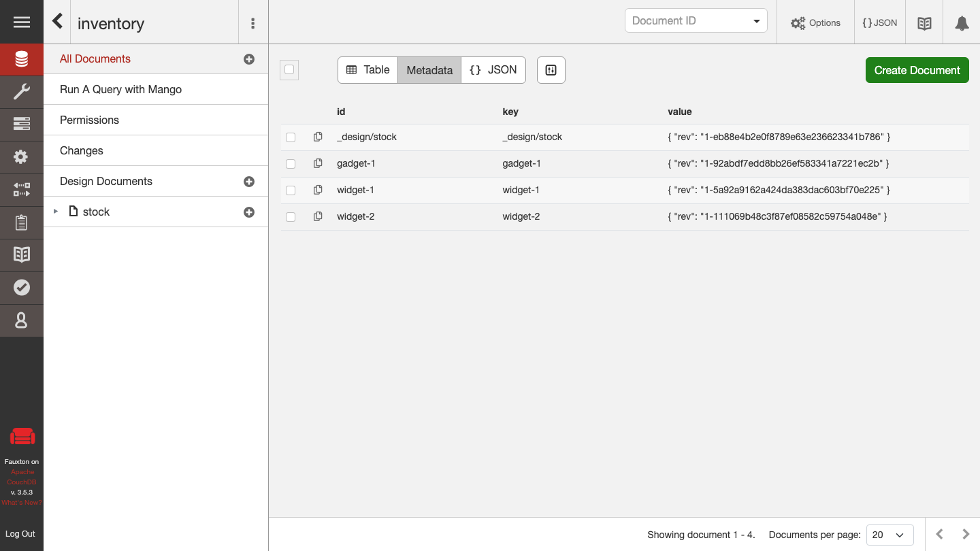
Task: Open raw JSON link in header
Action: (x=879, y=23)
